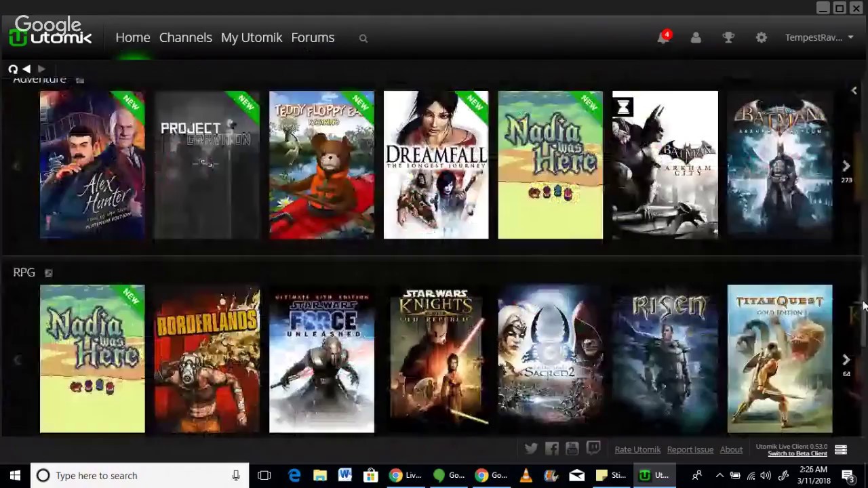Open Nadia Was Here in Adventure row

pos(551,165)
